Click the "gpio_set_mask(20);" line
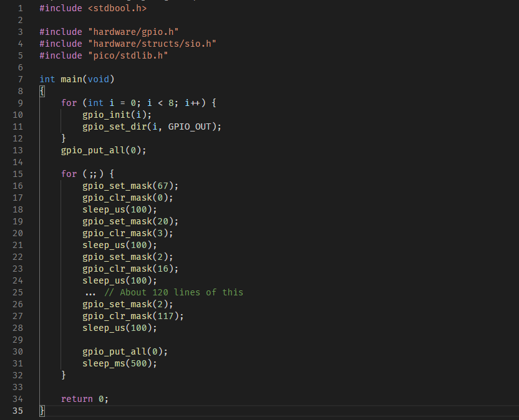 130,222
